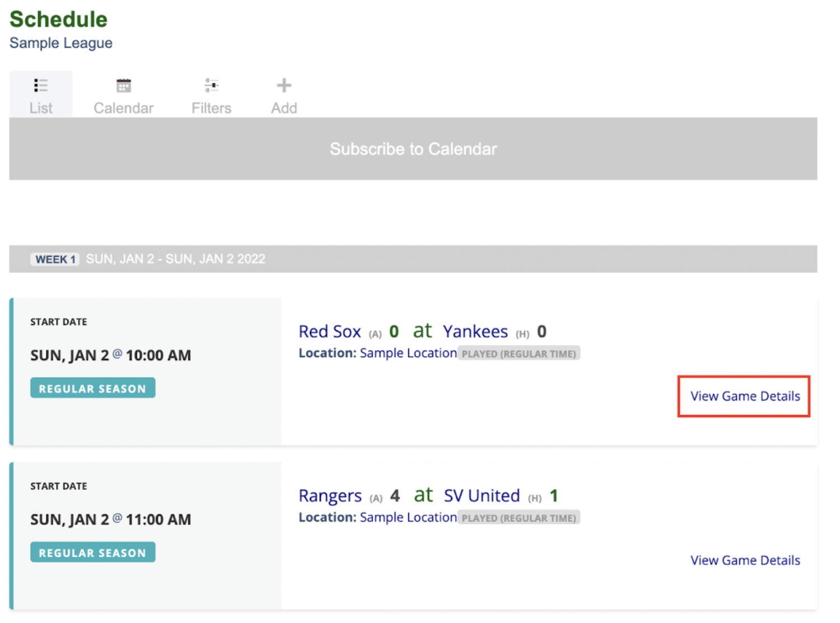Click Played (Regular Time) tag, Red Sox game

point(519,353)
